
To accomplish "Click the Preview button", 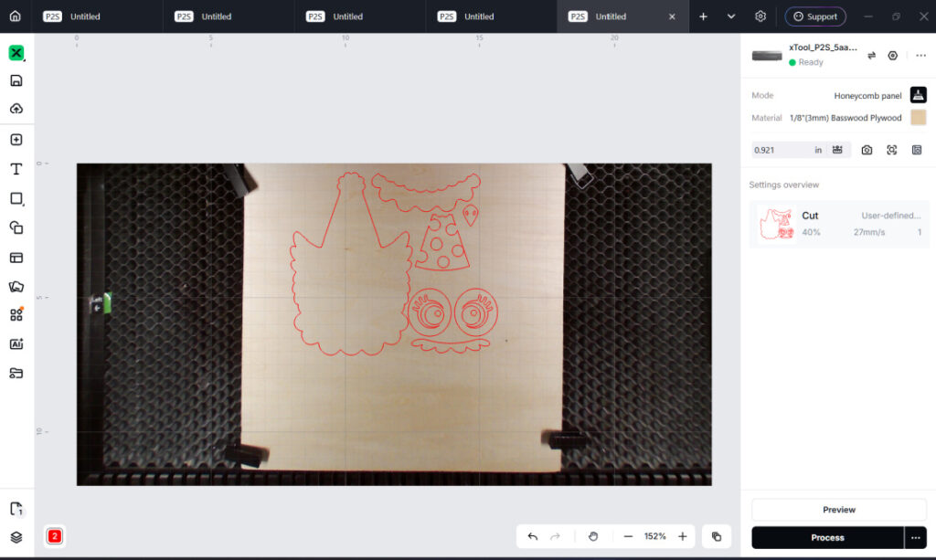I will click(x=839, y=510).
